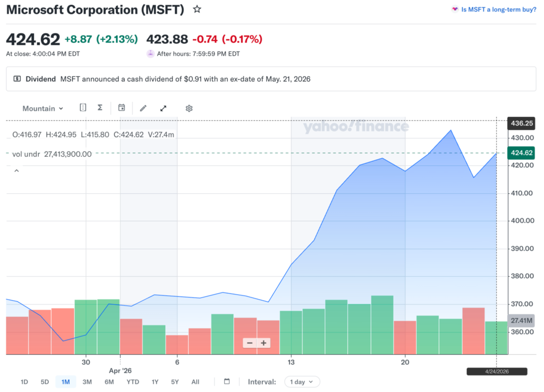Open chart settings gear
Screen dimensions: 544x392
pyautogui.click(x=189, y=108)
